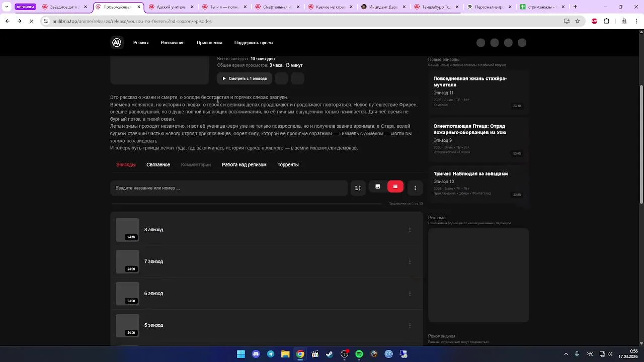This screenshot has height=362, width=644.
Task: Open three-dot menu for 6 эпизод
Action: click(x=410, y=293)
